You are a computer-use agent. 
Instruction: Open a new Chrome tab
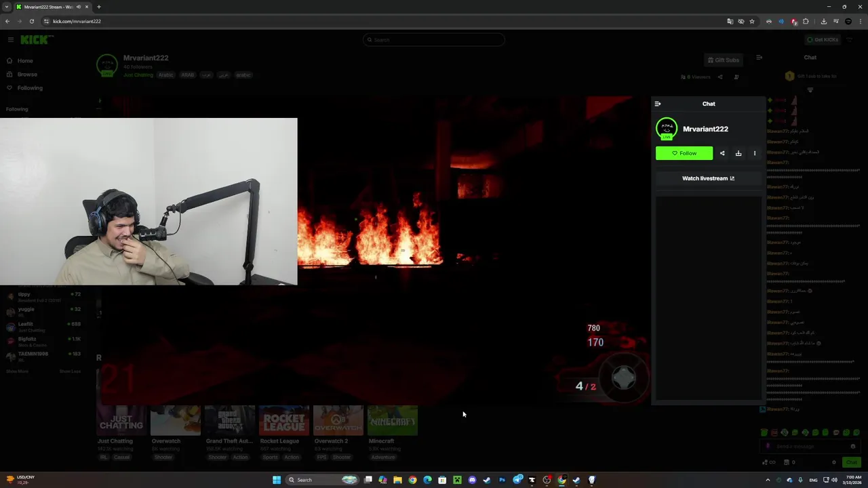pos(99,7)
